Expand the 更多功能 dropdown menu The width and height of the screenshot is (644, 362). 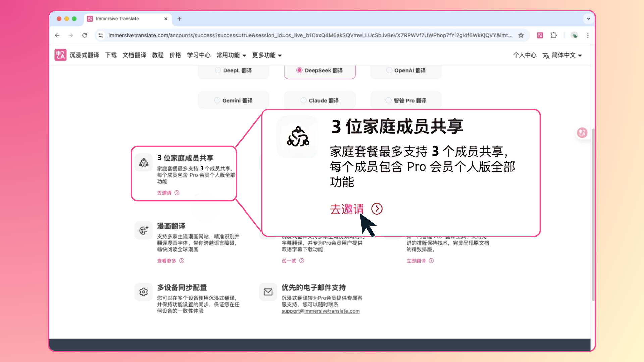click(267, 55)
